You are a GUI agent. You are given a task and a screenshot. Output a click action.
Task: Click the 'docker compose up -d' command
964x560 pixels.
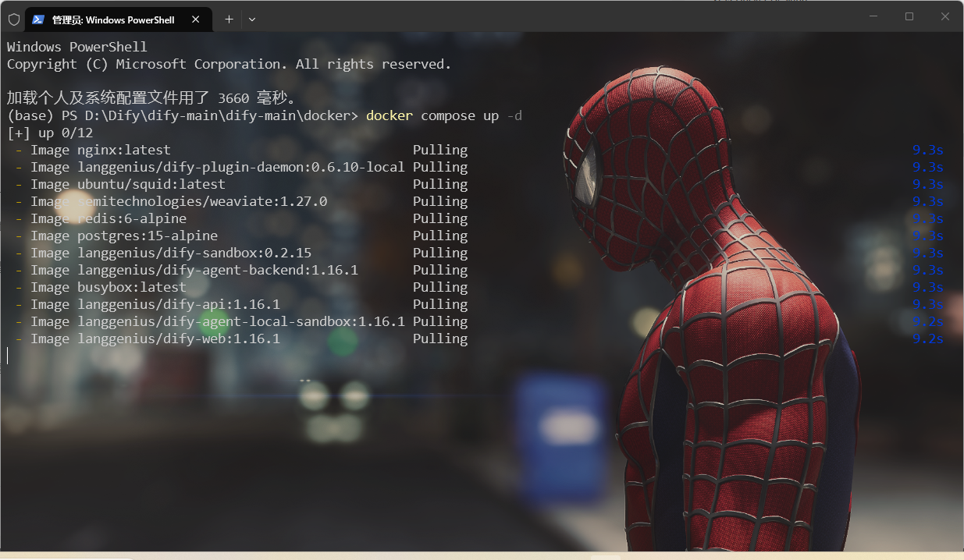[444, 115]
